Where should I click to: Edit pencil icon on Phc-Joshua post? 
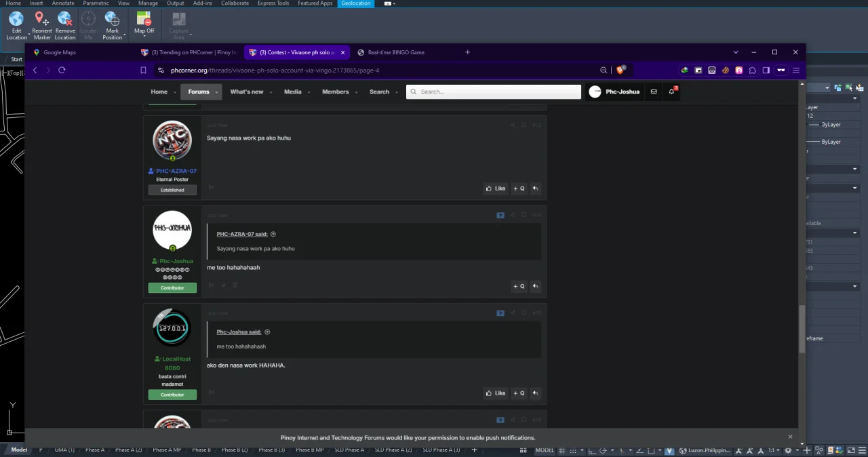tap(224, 285)
